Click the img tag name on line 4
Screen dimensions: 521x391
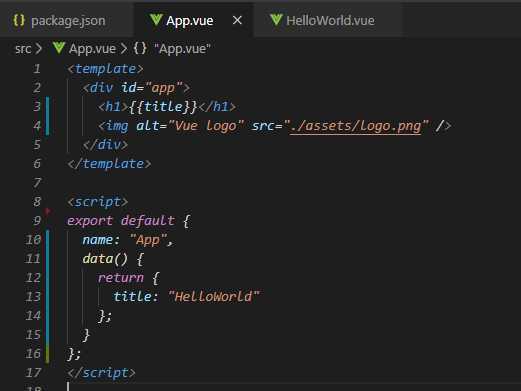[117, 126]
